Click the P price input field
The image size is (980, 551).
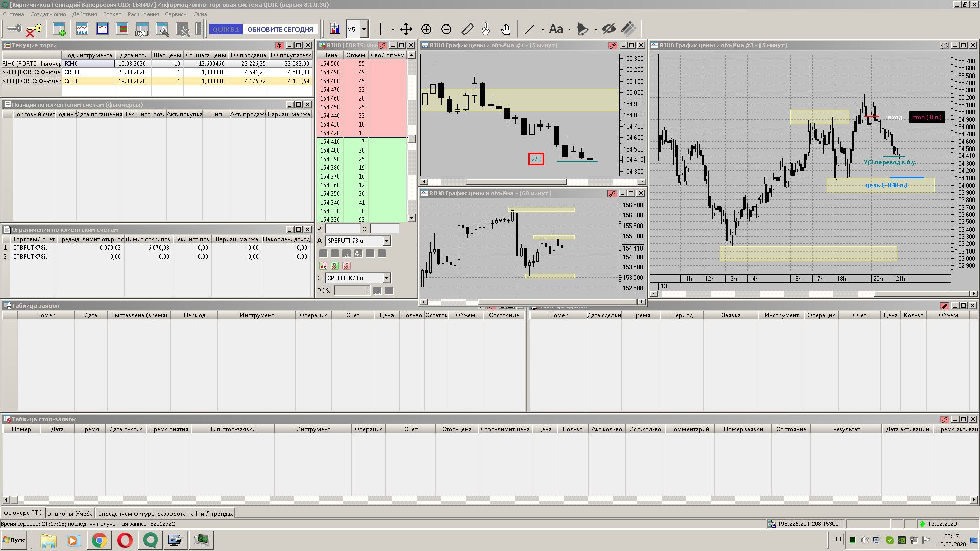[342, 229]
